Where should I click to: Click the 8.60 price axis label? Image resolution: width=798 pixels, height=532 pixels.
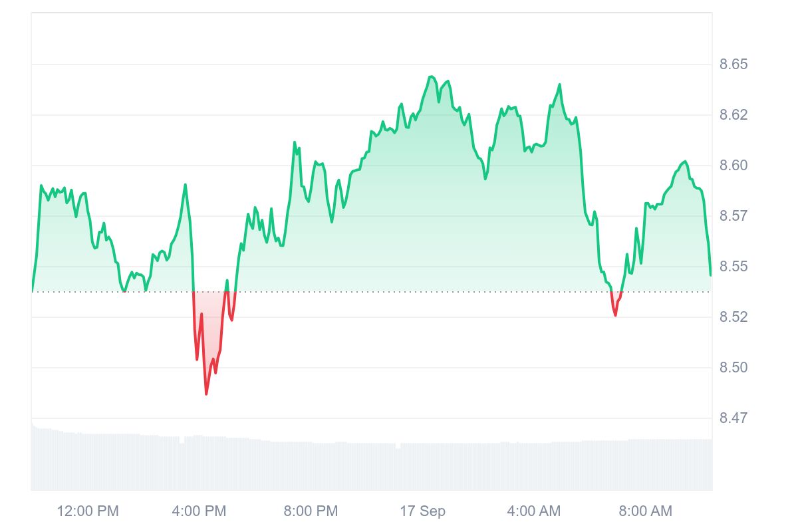733,166
